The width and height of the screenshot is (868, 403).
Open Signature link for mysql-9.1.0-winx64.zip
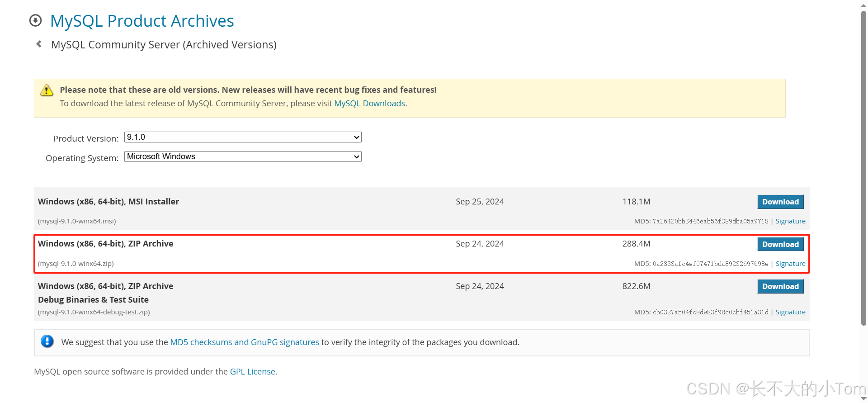pos(790,264)
